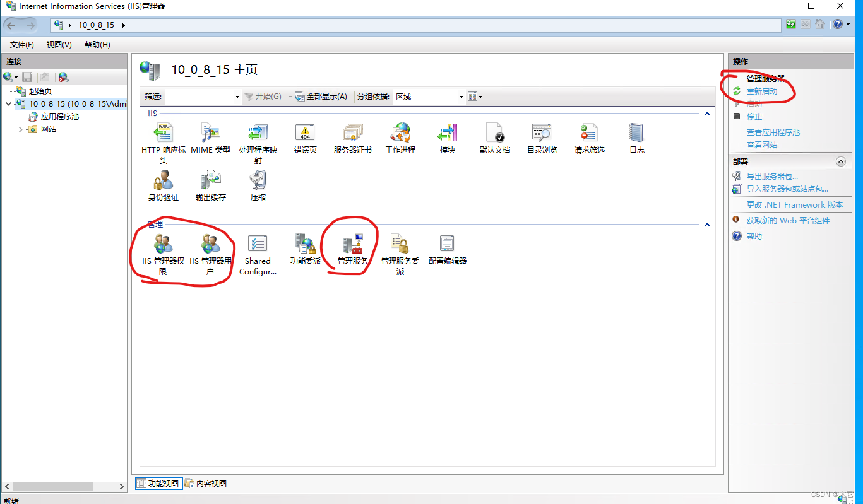
Task: Select 起始页 in connections tree
Action: [x=40, y=91]
